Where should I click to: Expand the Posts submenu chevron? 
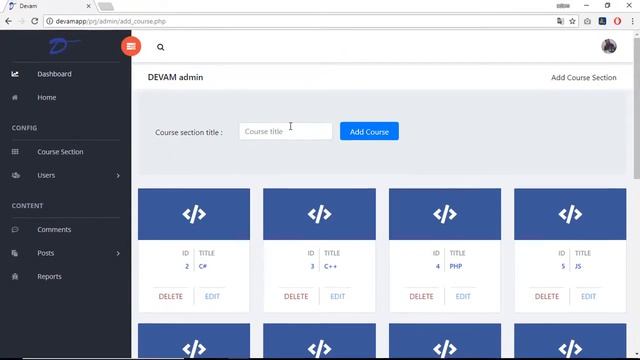118,253
